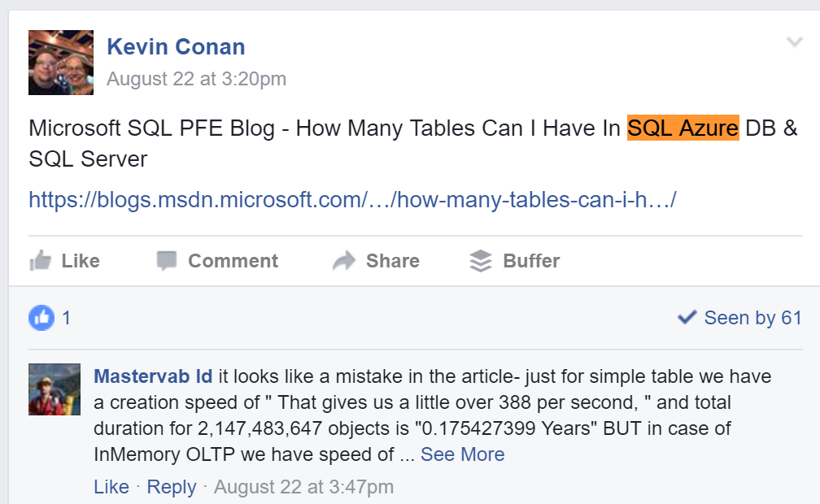The image size is (820, 504).
Task: Click Mastervab Id's avatar thumbnail
Action: 55,389
